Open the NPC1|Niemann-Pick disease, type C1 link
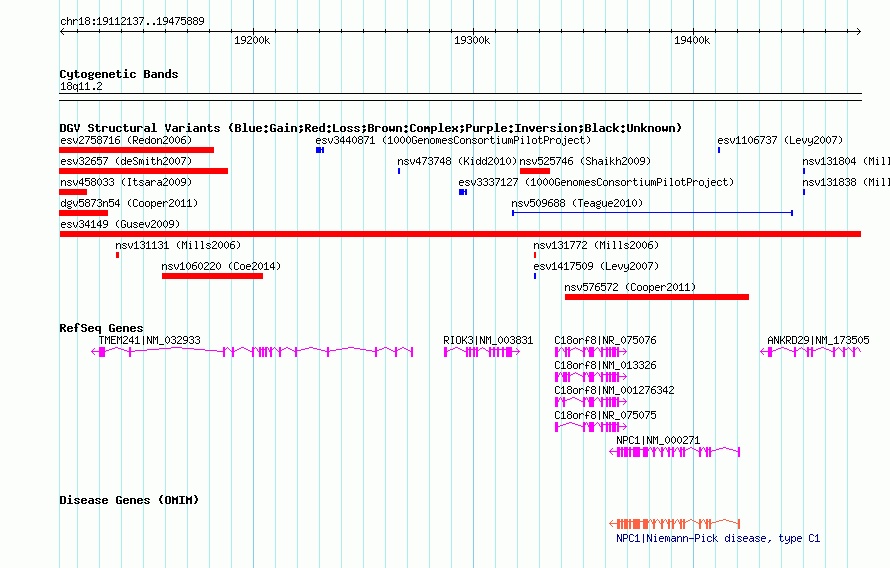This screenshot has height=568, width=890. (x=718, y=538)
